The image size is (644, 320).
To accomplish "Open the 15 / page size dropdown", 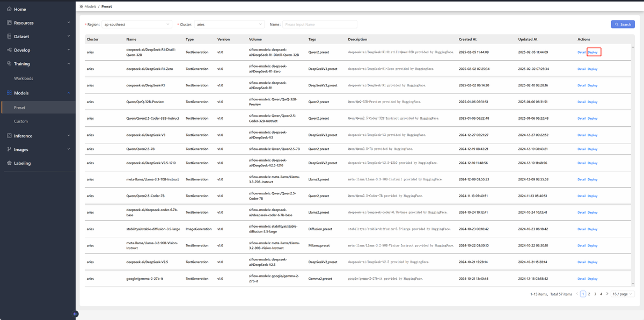I will coord(623,294).
